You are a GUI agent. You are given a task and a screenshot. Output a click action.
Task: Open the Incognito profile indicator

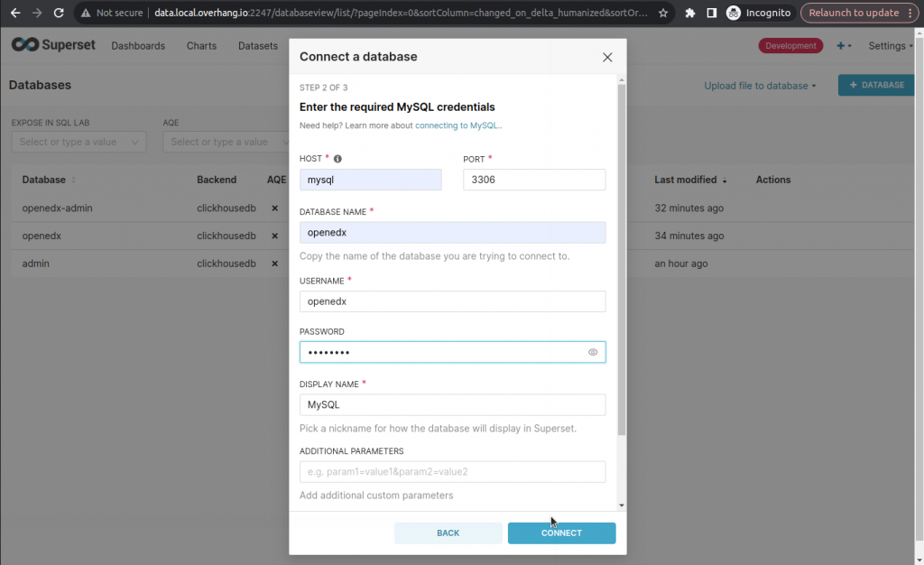point(759,13)
